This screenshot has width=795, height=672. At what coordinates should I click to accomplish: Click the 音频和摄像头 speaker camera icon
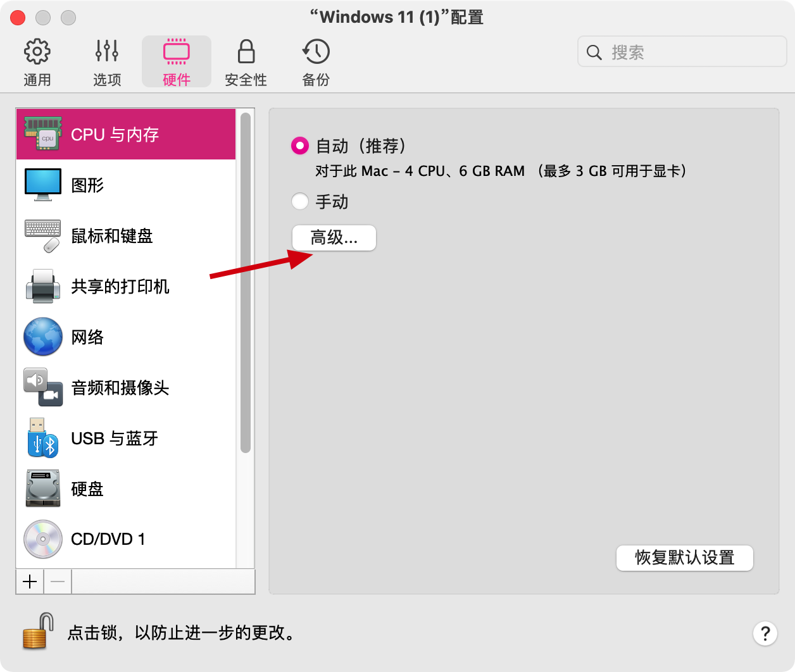[x=43, y=387]
